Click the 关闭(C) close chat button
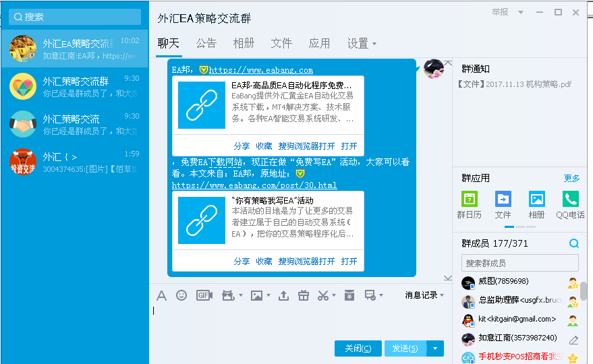 (x=358, y=348)
